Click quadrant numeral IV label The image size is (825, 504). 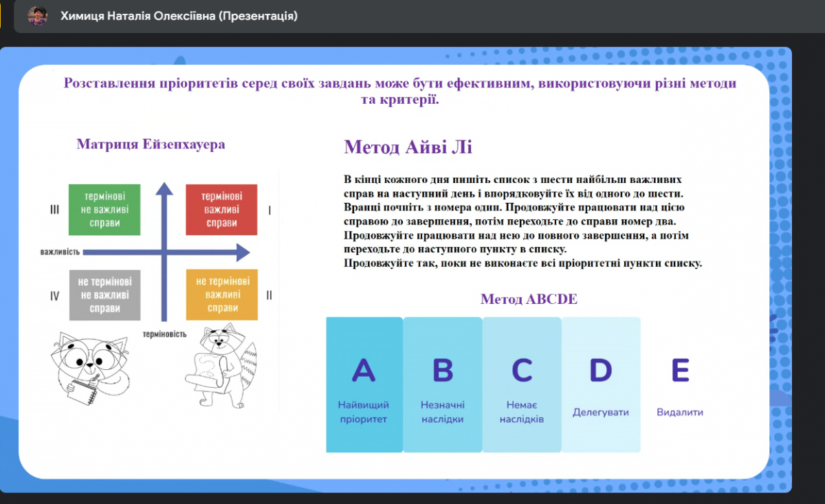55,296
